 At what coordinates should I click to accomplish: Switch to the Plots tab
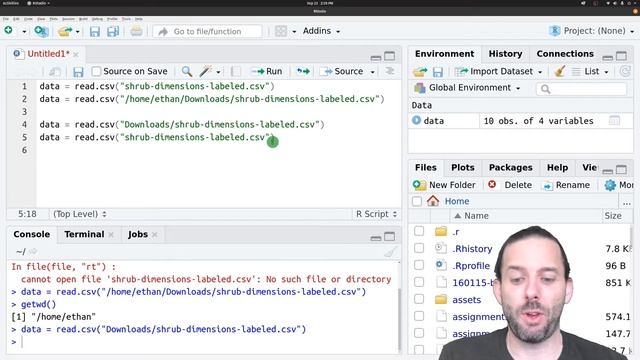(x=462, y=168)
